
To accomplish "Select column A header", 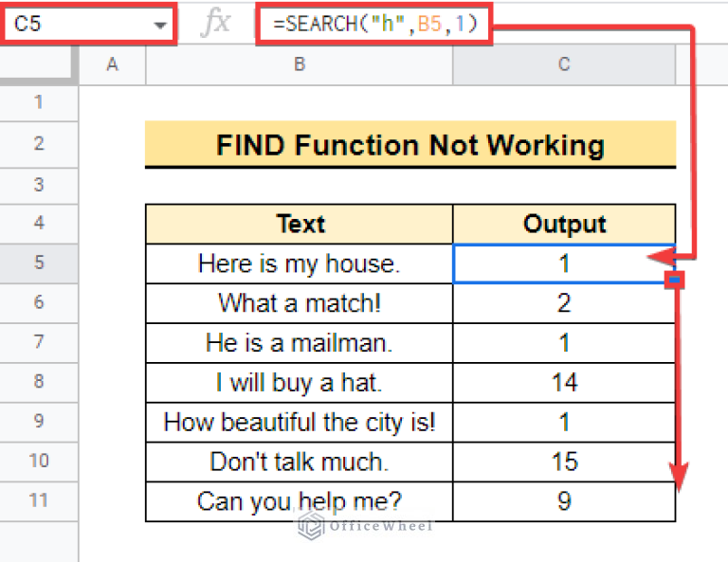I will tap(113, 63).
